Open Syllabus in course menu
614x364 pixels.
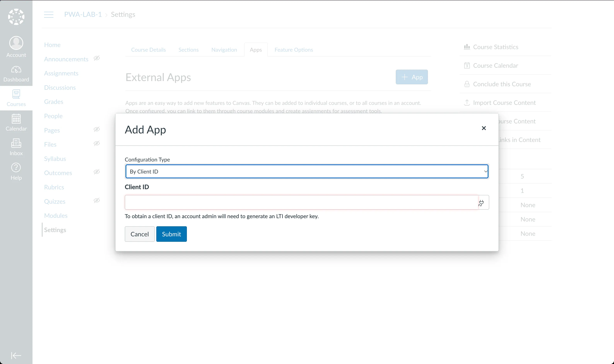[x=55, y=159]
